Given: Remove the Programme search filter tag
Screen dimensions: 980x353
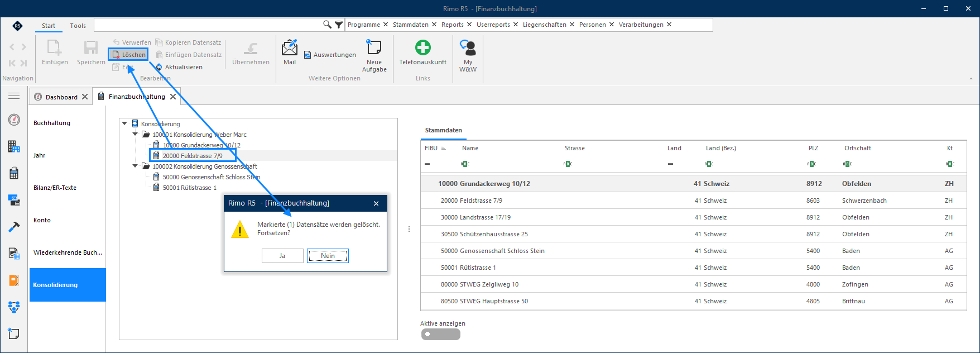Looking at the screenshot, I should (386, 25).
